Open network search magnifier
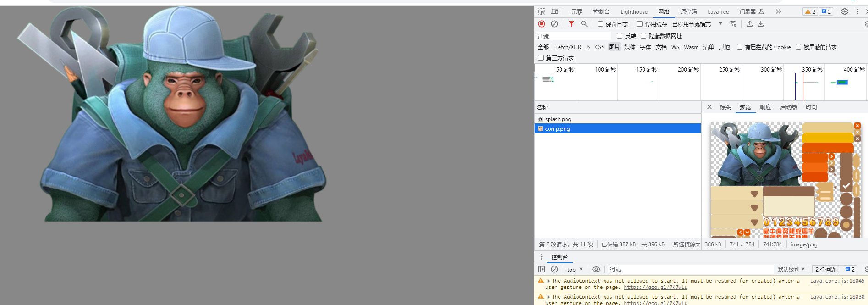Image resolution: width=868 pixels, height=305 pixels. click(x=584, y=24)
